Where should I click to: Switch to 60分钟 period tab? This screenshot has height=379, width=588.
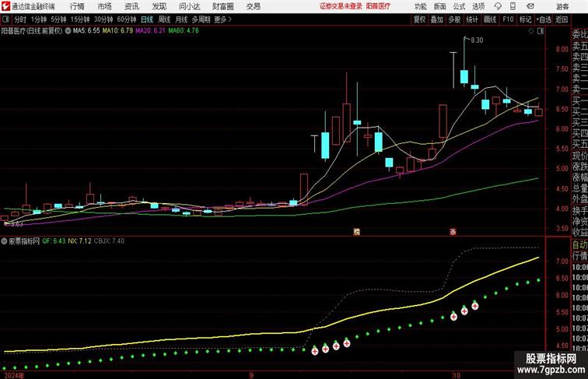pyautogui.click(x=127, y=19)
